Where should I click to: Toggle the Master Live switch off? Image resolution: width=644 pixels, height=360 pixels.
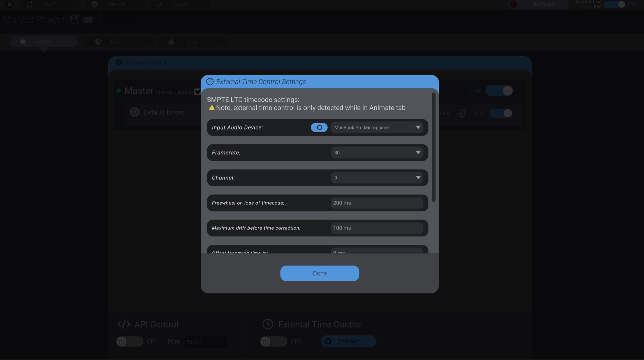(615, 4)
